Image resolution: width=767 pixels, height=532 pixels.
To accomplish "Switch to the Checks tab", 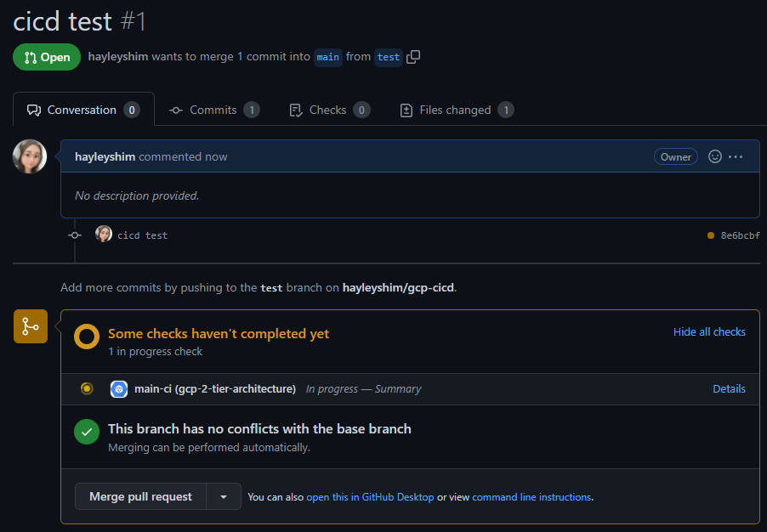I will click(329, 110).
